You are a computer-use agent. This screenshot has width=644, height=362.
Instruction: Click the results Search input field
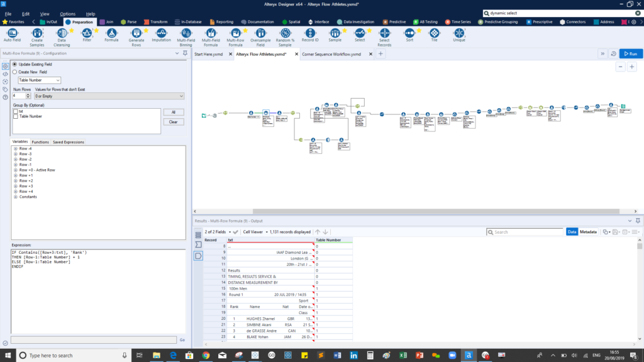coord(526,232)
